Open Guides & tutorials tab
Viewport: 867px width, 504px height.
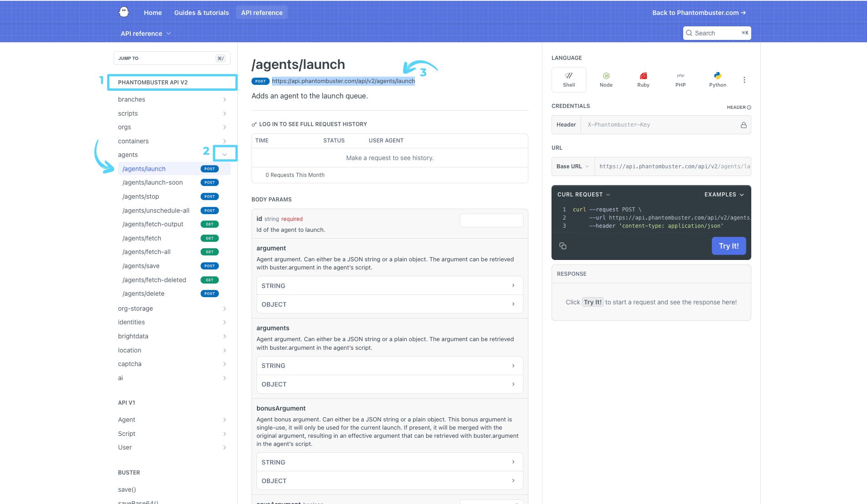tap(202, 13)
